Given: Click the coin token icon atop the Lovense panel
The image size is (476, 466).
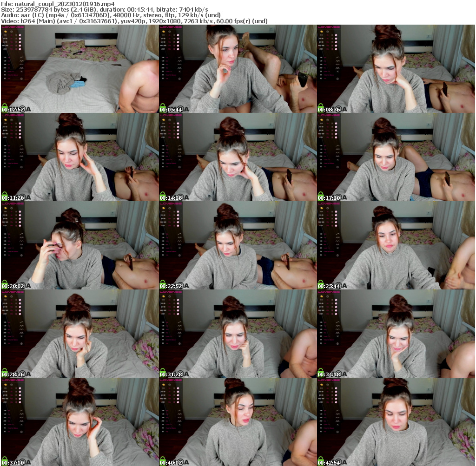Looking at the screenshot, I should coord(6,32).
